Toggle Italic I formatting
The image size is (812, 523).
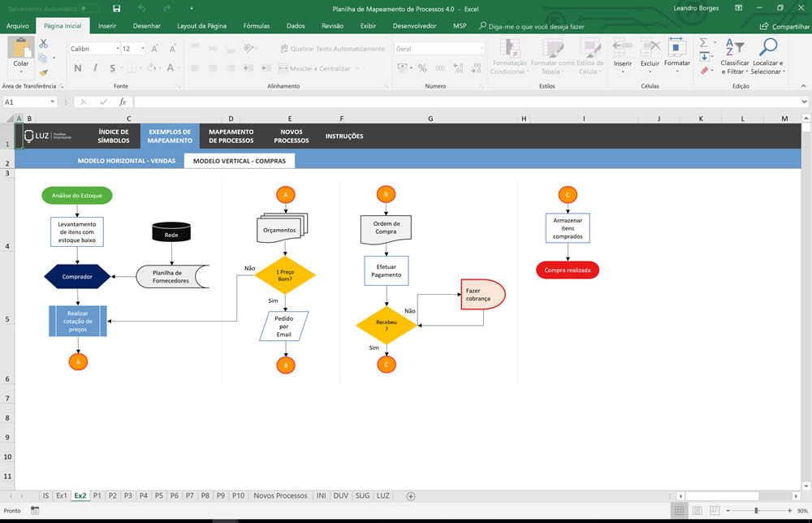[x=95, y=68]
